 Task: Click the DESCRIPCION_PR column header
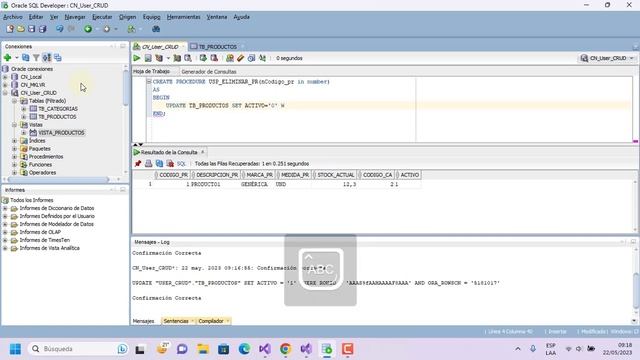click(x=217, y=175)
